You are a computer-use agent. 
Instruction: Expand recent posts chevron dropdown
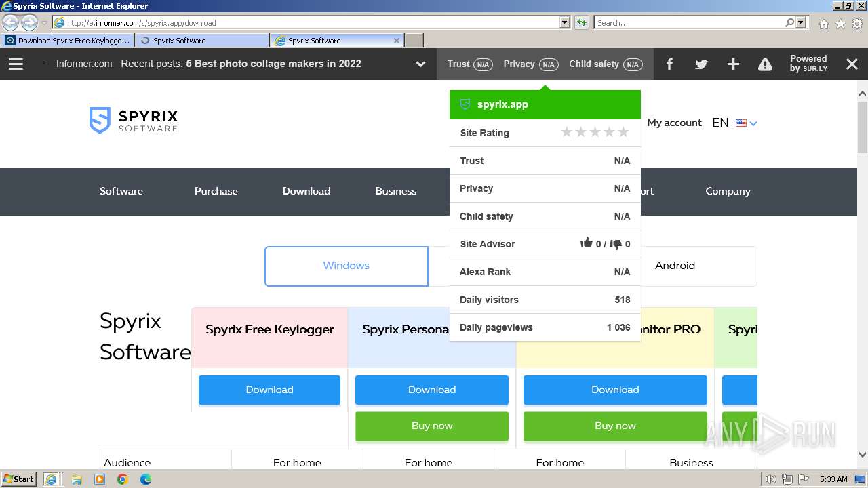point(420,64)
